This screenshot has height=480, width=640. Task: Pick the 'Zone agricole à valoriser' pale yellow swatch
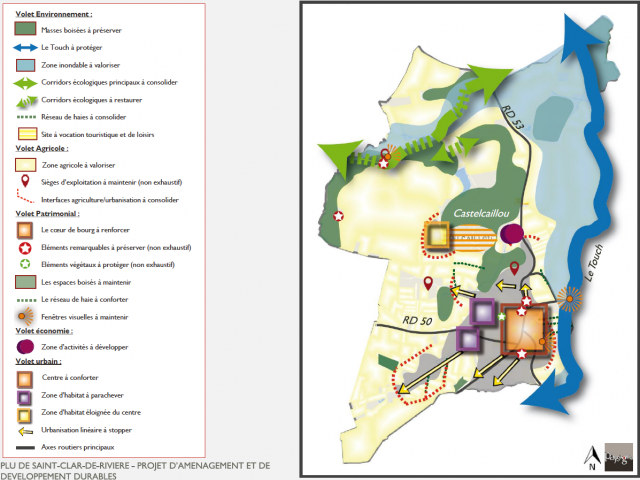25,164
